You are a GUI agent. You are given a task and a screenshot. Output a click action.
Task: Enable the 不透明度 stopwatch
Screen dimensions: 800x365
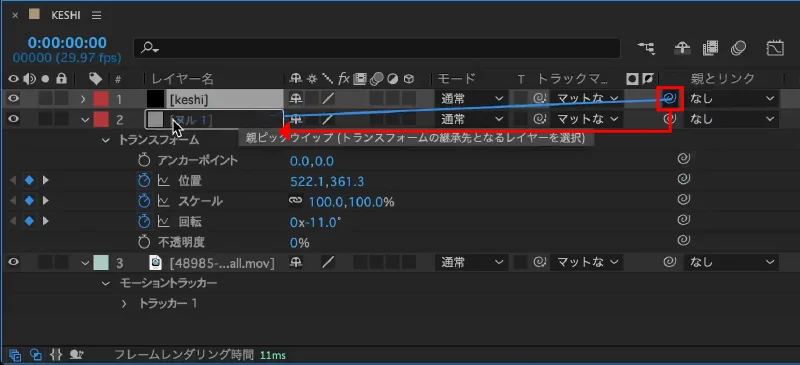point(144,242)
